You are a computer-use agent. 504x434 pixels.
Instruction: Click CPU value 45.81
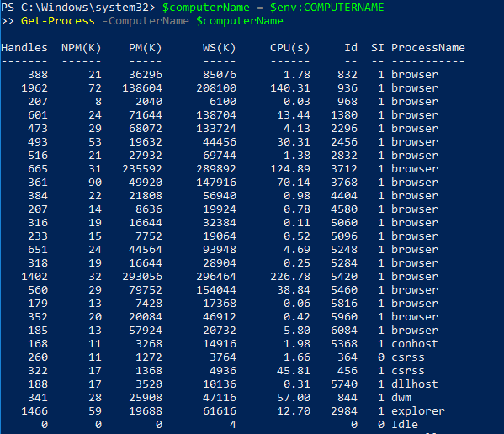tap(294, 371)
